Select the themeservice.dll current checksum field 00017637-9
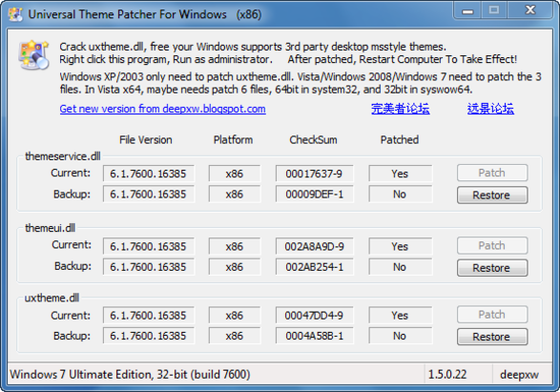This screenshot has width=560, height=392. point(314,174)
